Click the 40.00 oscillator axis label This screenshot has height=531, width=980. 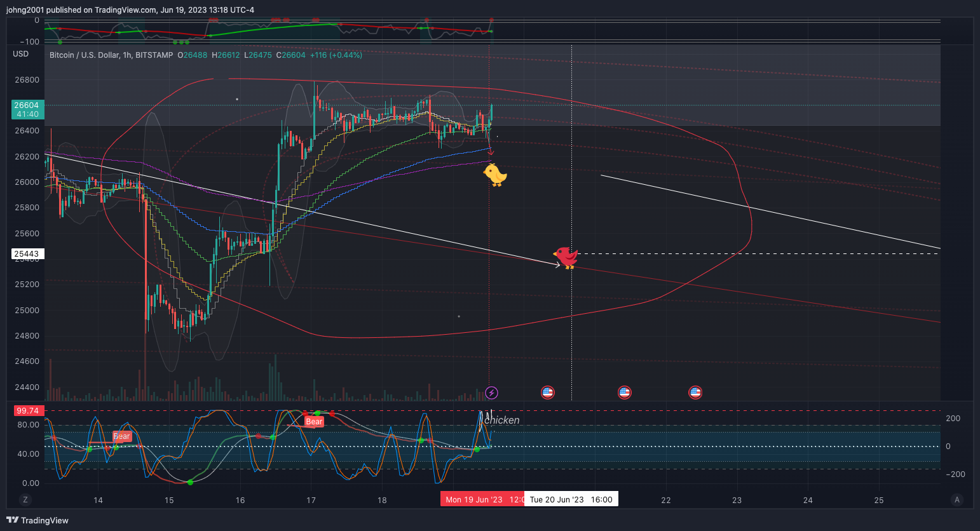(28, 454)
